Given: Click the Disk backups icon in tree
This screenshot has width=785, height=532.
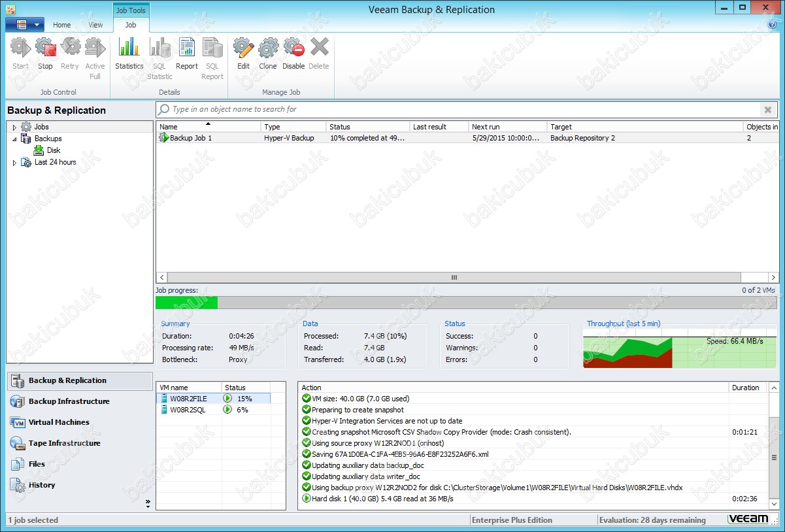Looking at the screenshot, I should (x=39, y=150).
